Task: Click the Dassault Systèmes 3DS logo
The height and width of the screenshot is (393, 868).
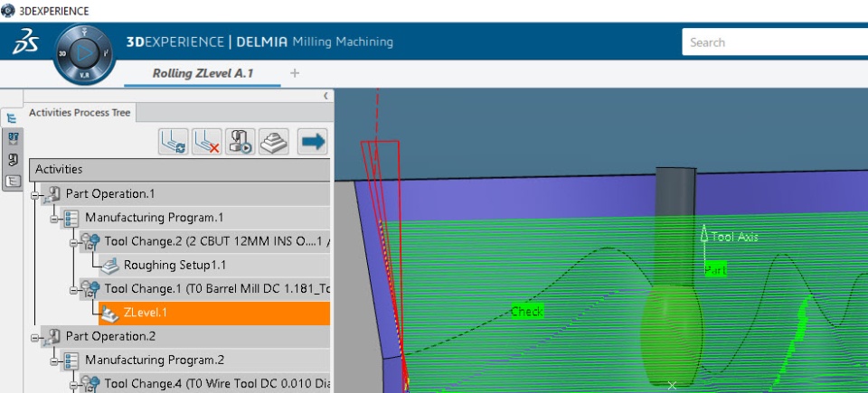Action: pyautogui.click(x=25, y=43)
